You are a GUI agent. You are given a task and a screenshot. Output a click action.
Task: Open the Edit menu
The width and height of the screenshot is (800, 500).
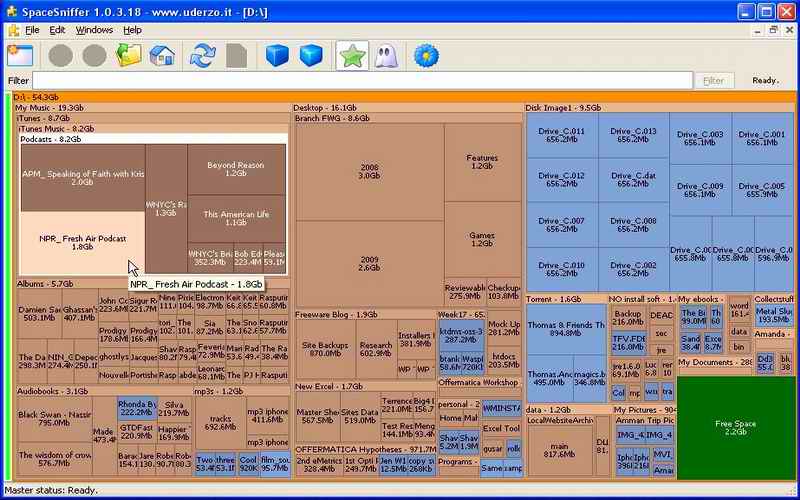58,30
